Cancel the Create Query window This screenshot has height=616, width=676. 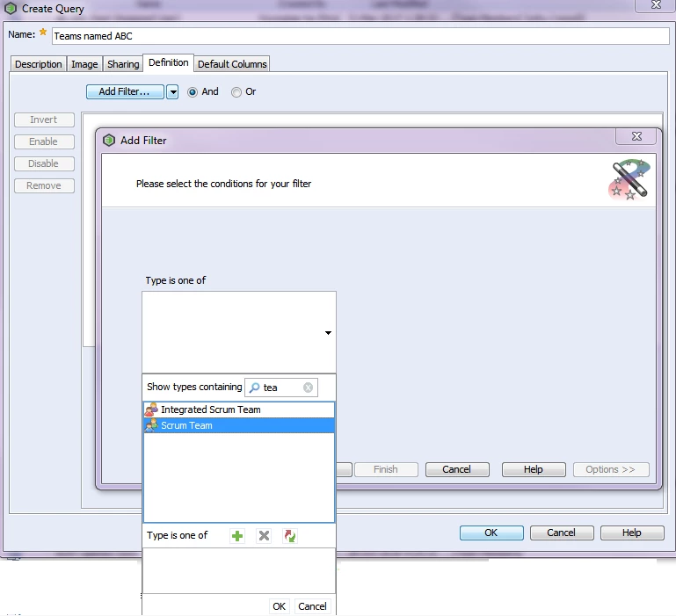[x=562, y=533]
